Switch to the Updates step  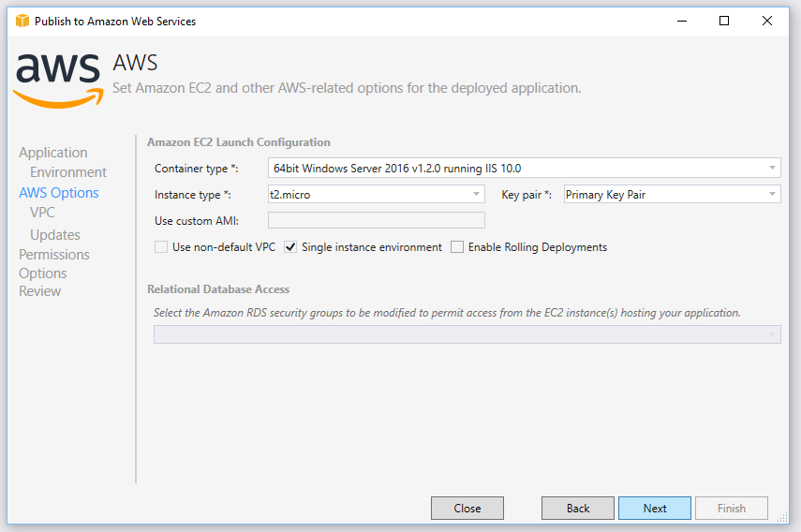click(x=55, y=235)
